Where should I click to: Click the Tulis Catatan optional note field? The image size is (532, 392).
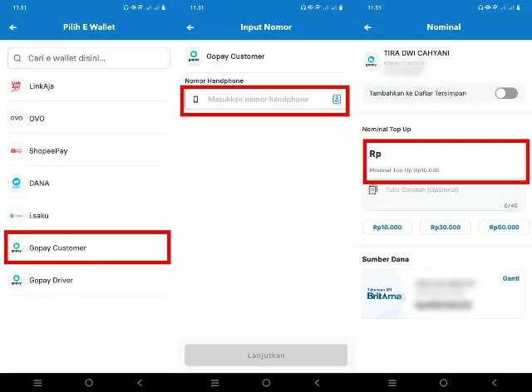(443, 198)
